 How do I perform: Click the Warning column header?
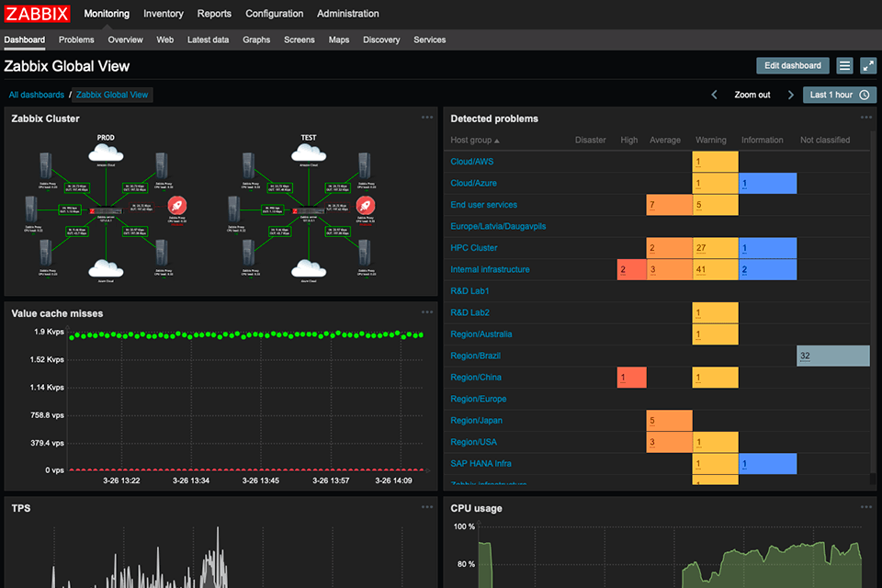[710, 140]
